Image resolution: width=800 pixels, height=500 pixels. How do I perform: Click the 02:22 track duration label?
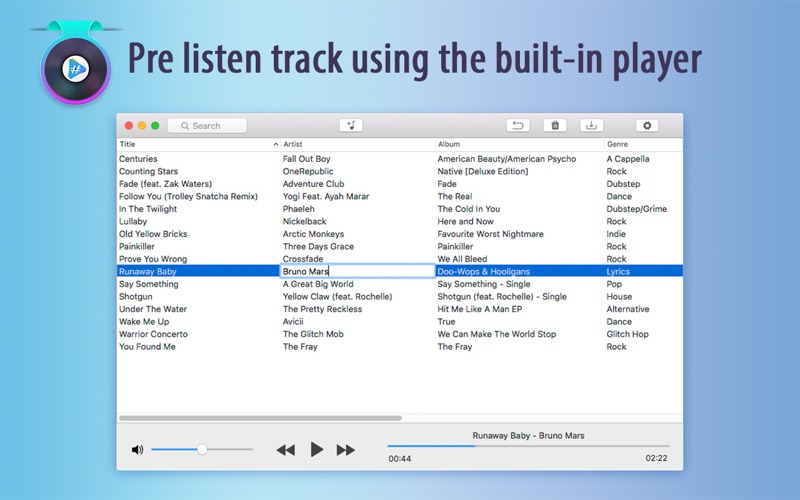coord(656,458)
